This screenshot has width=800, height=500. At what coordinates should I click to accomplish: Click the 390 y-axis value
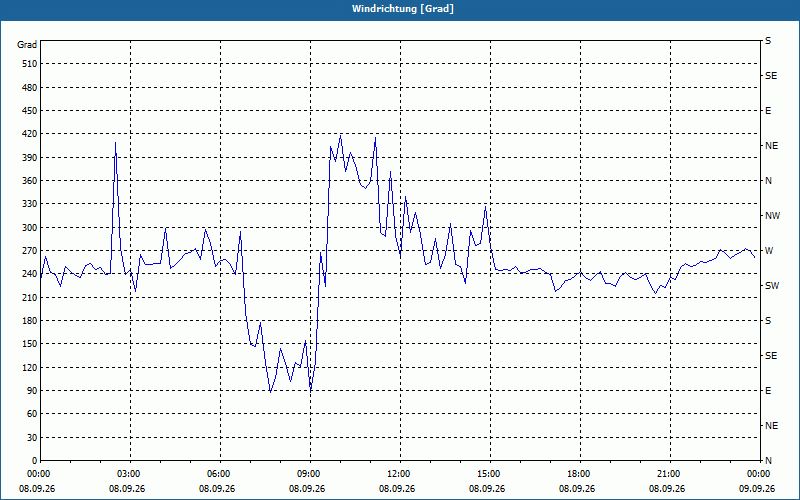pyautogui.click(x=30, y=158)
